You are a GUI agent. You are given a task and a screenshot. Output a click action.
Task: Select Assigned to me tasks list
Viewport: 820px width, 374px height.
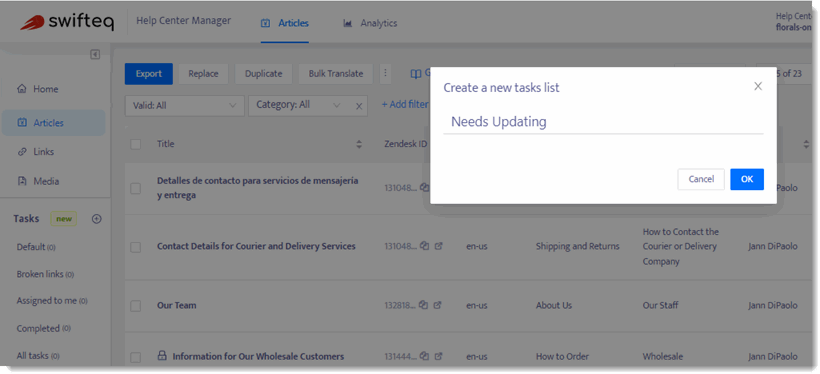52,301
